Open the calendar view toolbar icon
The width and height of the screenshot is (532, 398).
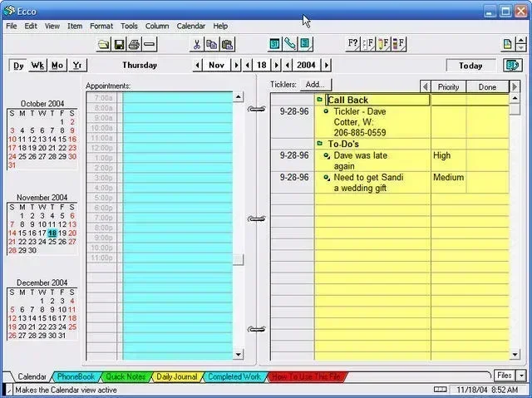[275, 44]
